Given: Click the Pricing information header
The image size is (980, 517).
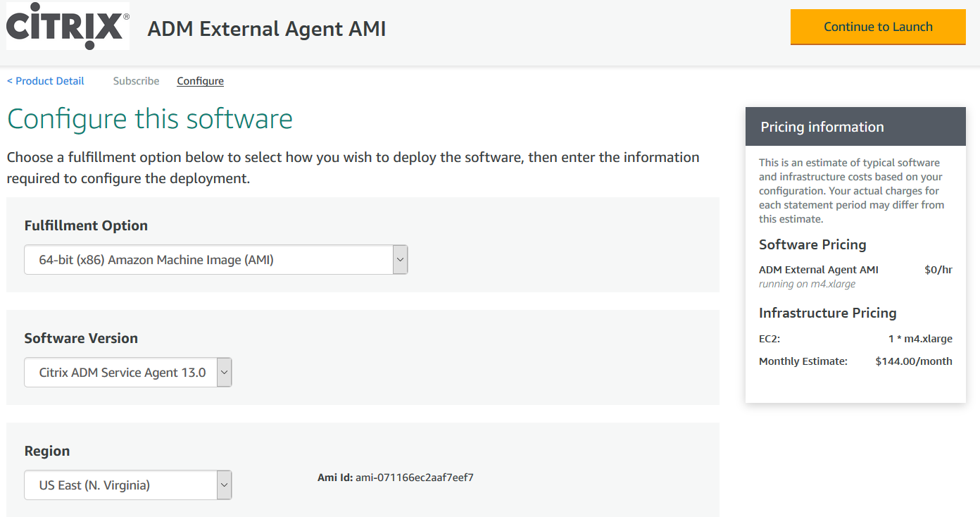Looking at the screenshot, I should 855,127.
